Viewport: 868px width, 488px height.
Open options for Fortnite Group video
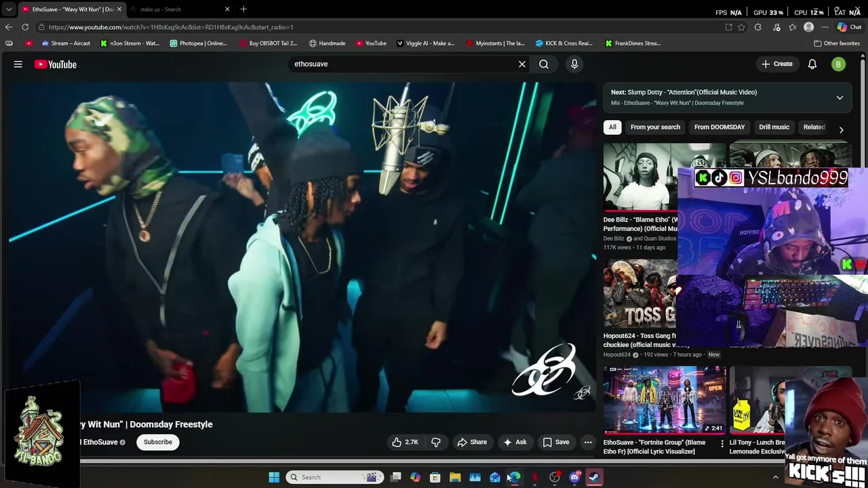point(722,445)
